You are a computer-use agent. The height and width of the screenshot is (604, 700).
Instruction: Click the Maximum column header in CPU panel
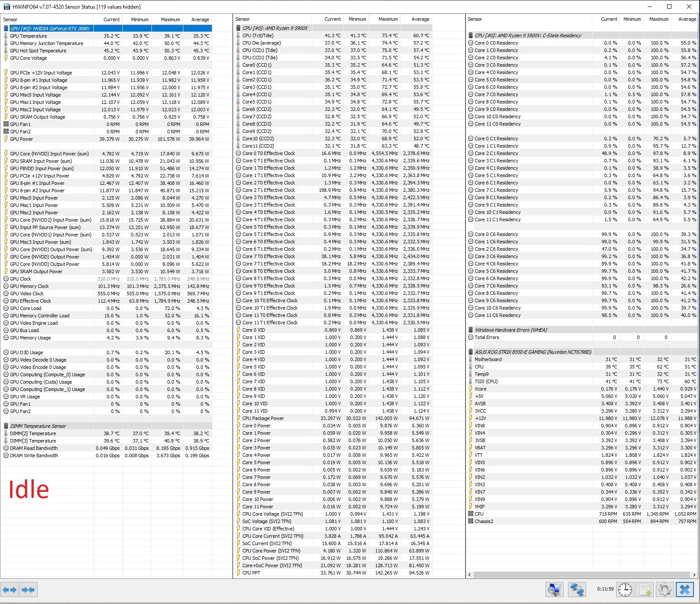[x=385, y=19]
